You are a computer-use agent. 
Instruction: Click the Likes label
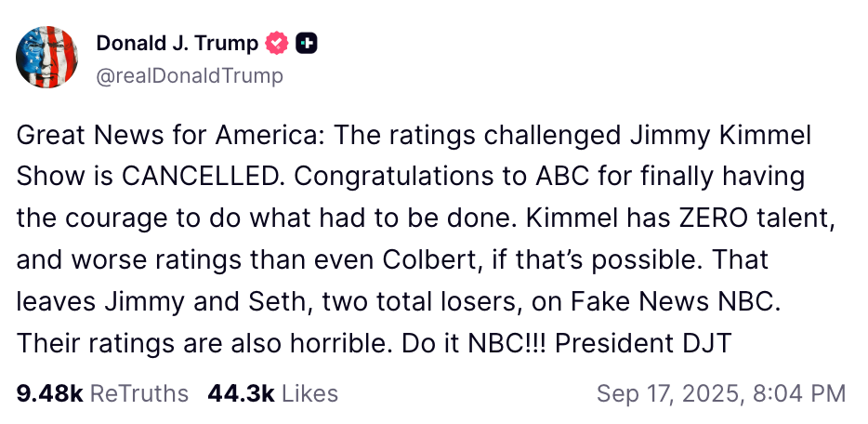pyautogui.click(x=310, y=393)
